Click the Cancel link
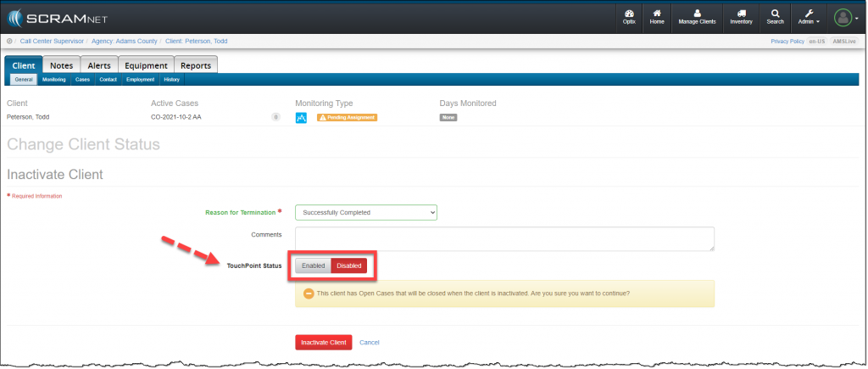 coord(370,343)
